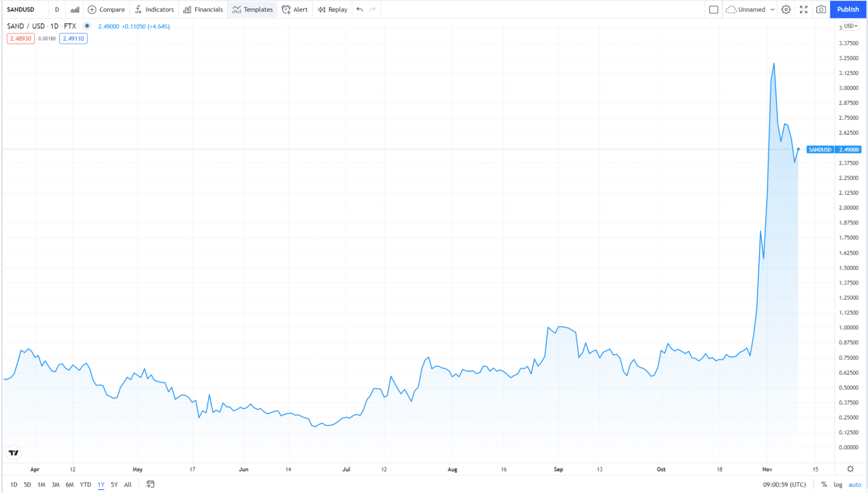This screenshot has height=493, width=868.
Task: Enter fullscreen mode icon
Action: 804,10
